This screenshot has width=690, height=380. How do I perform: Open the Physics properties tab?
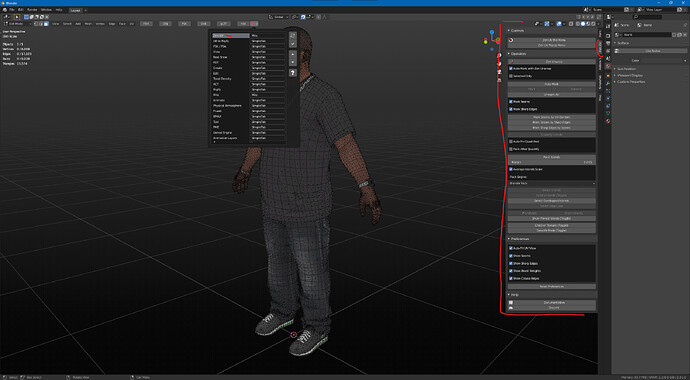pyautogui.click(x=608, y=98)
